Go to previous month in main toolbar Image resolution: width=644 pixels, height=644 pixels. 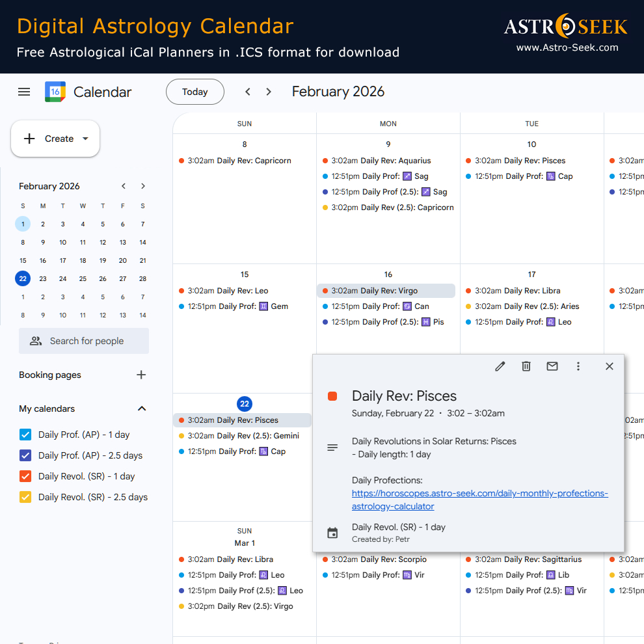248,92
